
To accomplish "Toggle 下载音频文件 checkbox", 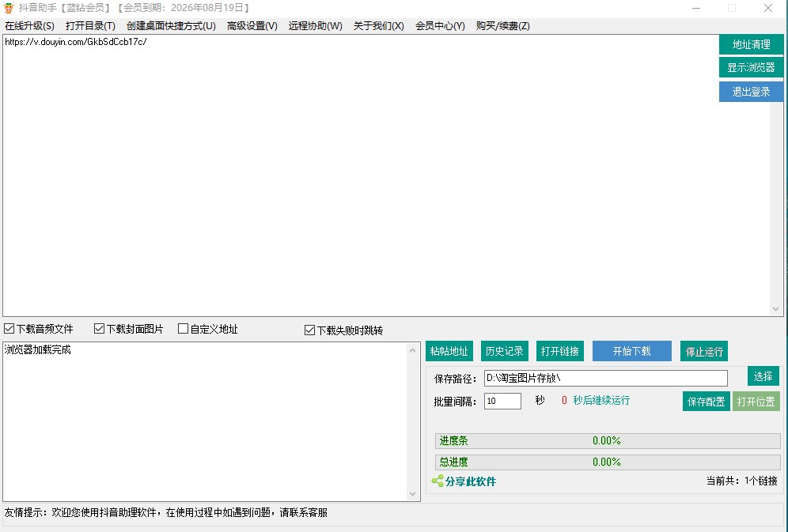I will [x=9, y=329].
